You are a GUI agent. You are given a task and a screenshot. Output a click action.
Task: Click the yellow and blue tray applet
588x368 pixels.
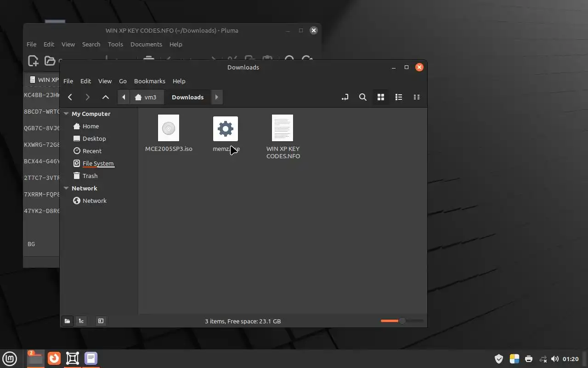click(514, 359)
